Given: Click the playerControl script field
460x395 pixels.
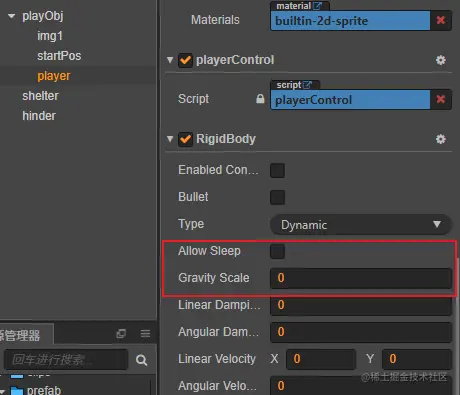Looking at the screenshot, I should pyautogui.click(x=350, y=100).
